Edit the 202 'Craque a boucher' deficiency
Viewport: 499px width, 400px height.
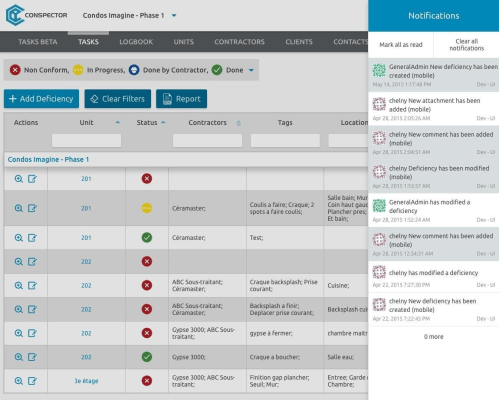click(x=32, y=357)
